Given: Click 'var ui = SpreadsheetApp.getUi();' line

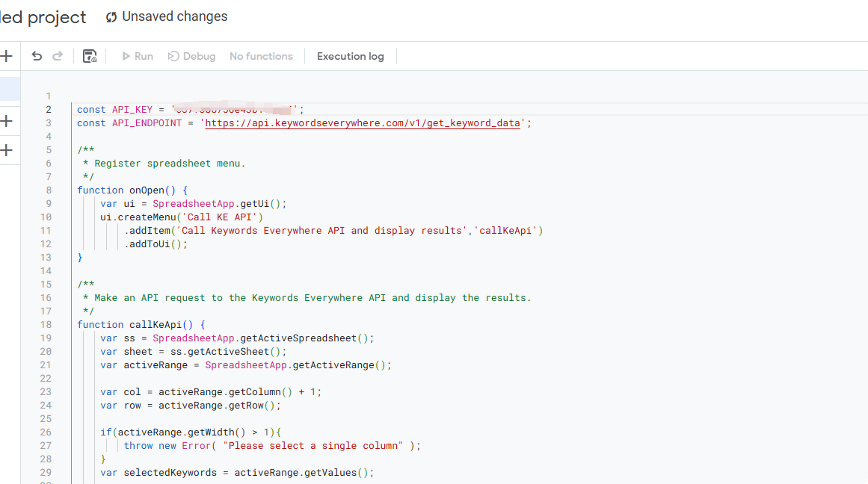Looking at the screenshot, I should [x=193, y=204].
